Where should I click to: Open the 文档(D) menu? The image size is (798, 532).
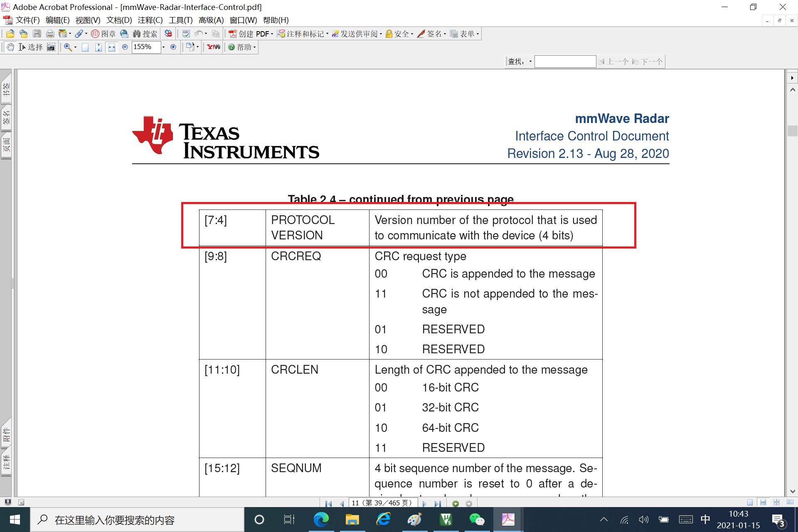click(x=119, y=20)
